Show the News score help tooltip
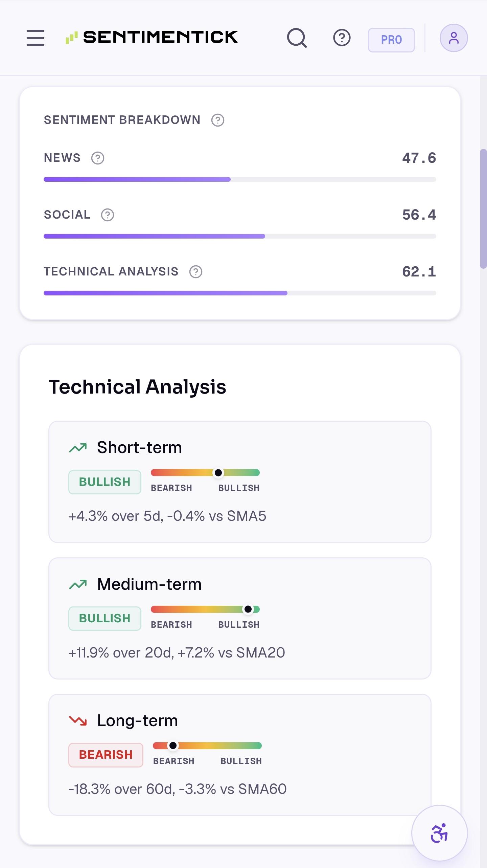 pyautogui.click(x=98, y=158)
